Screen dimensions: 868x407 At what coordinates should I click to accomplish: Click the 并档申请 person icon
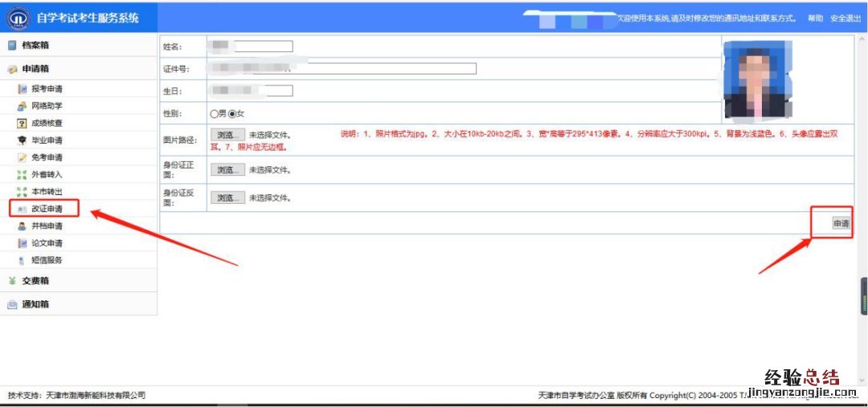22,226
